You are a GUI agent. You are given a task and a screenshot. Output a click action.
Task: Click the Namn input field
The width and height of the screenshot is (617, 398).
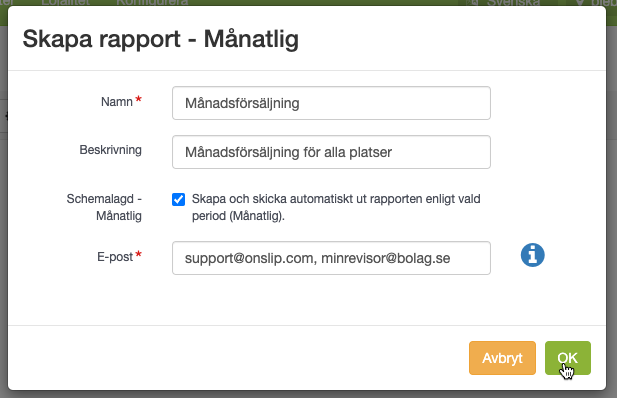[x=331, y=103]
